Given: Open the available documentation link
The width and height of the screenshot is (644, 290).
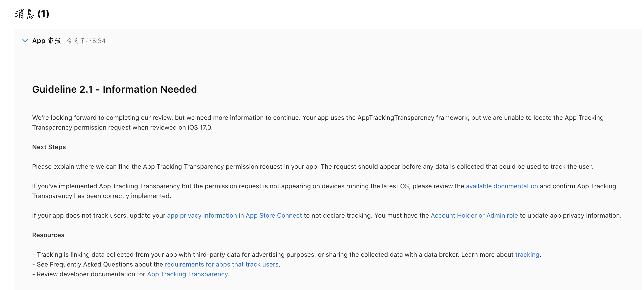Looking at the screenshot, I should coord(501,186).
